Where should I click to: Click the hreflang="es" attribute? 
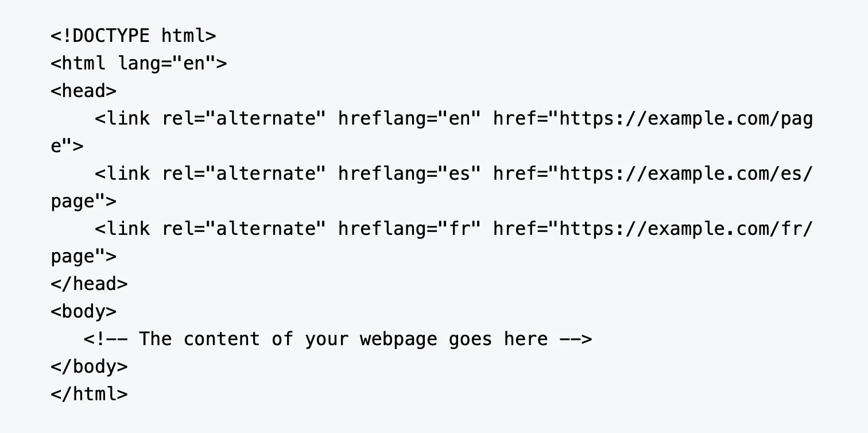tap(409, 173)
